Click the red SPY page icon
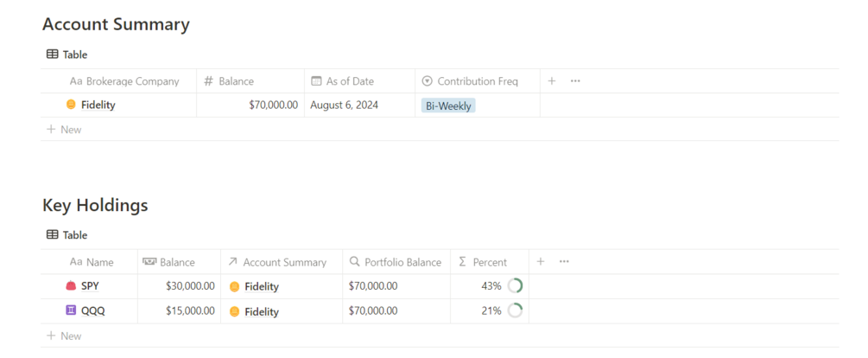This screenshot has width=868, height=358. point(71,286)
